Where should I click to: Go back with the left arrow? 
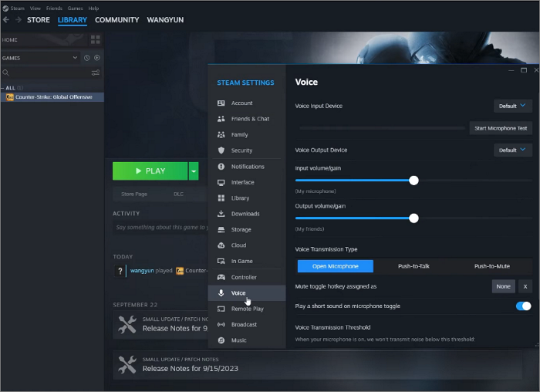click(x=6, y=19)
